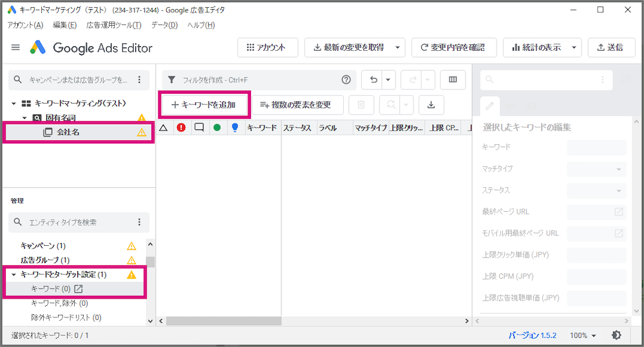Click the warning icon beside 会社名

[142, 132]
